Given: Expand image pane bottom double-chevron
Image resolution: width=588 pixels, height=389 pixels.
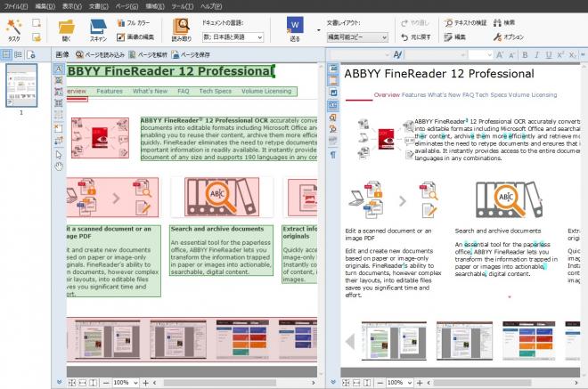Looking at the screenshot, I should 59,382.
